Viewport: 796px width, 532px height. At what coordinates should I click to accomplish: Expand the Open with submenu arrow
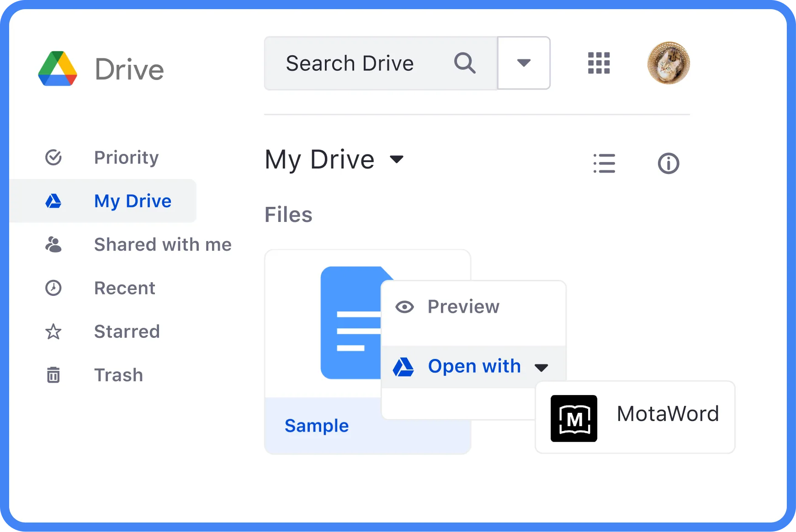click(541, 367)
